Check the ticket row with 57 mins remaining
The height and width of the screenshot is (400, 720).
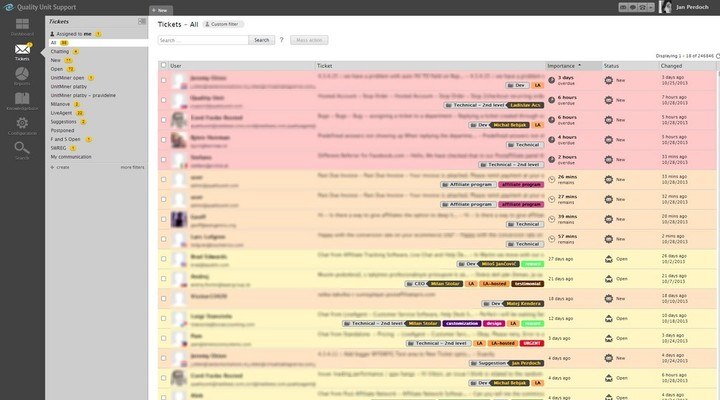point(163,239)
